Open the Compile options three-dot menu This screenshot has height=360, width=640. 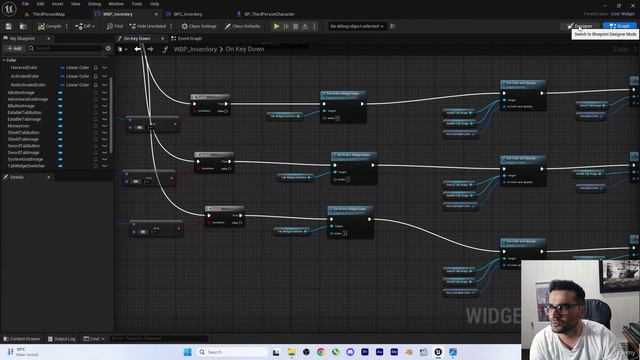point(67,26)
